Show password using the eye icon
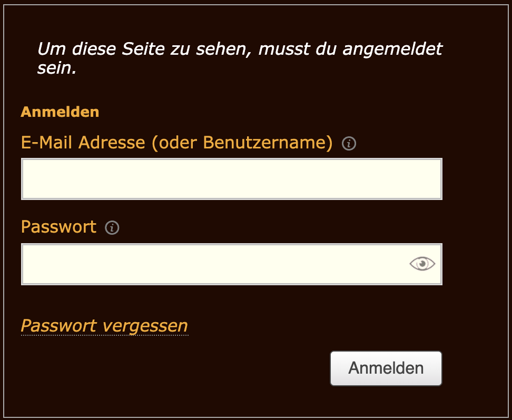 pyautogui.click(x=422, y=264)
